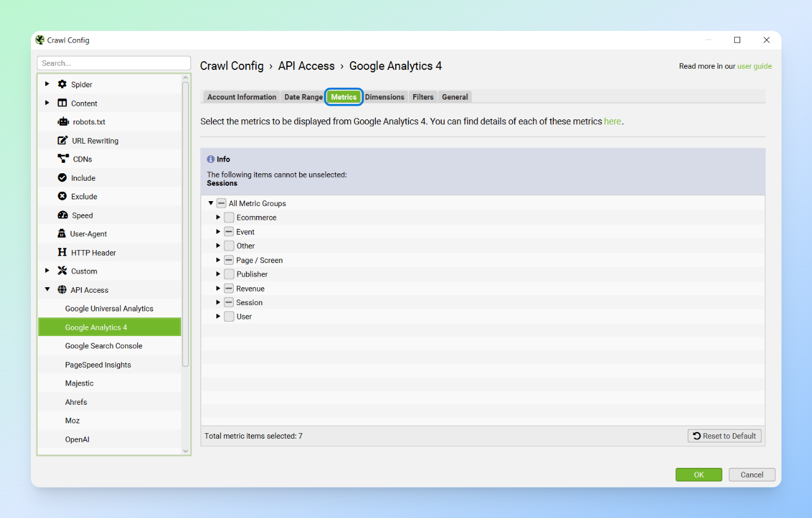Toggle the Publisher metrics checkbox
The height and width of the screenshot is (518, 812).
point(229,274)
